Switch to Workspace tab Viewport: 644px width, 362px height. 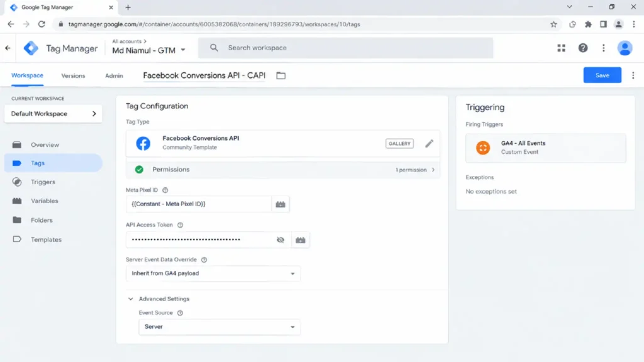(x=27, y=75)
